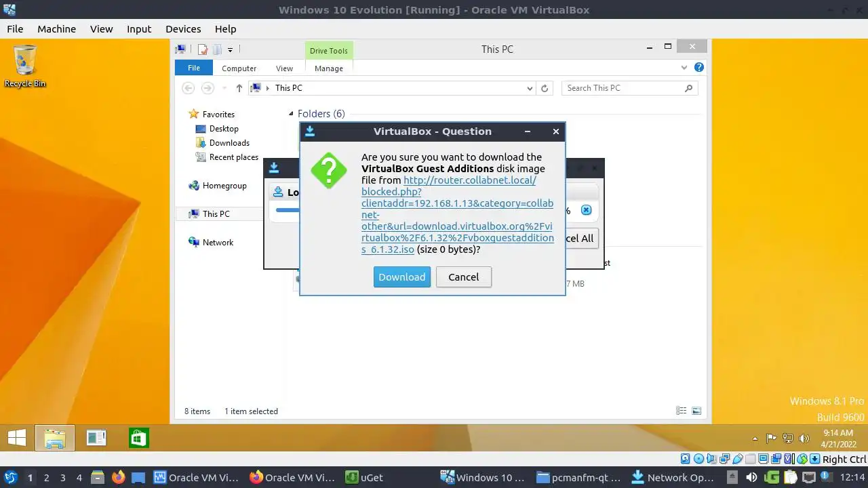Open the View menu of VirtualBox
Image resolution: width=868 pixels, height=488 pixels.
pyautogui.click(x=101, y=29)
